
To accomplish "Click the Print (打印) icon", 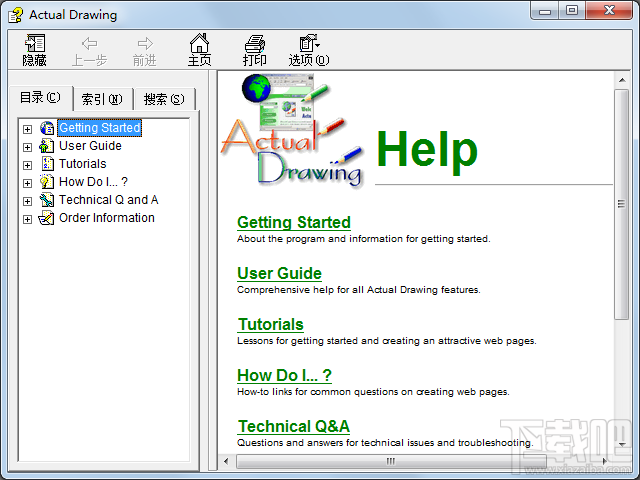I will pos(255,44).
